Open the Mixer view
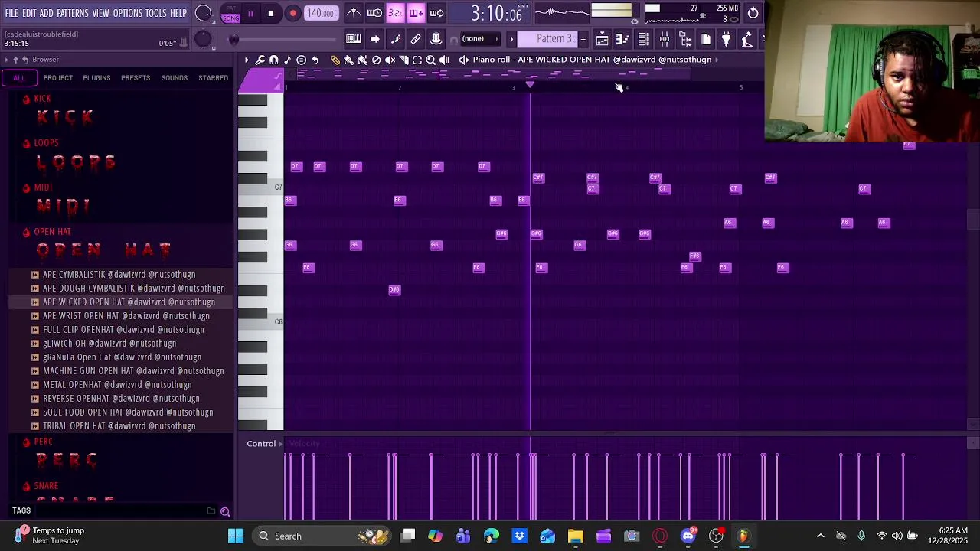 point(665,39)
